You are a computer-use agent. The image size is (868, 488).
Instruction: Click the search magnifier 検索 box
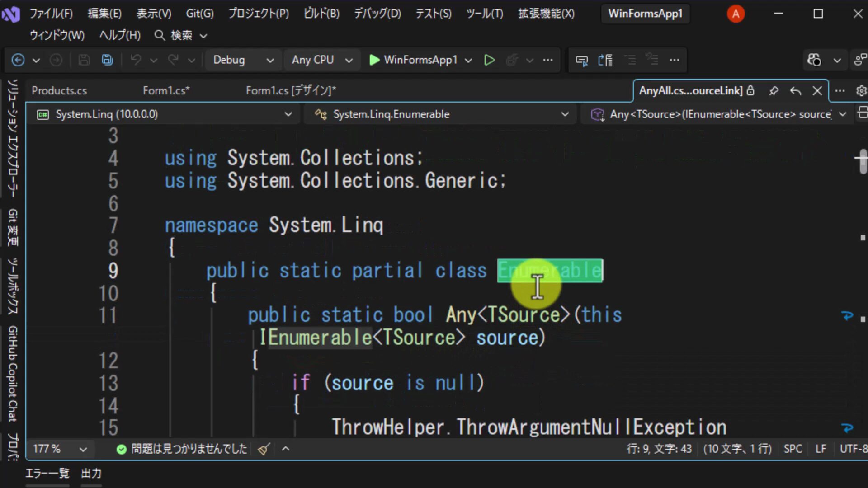(181, 35)
